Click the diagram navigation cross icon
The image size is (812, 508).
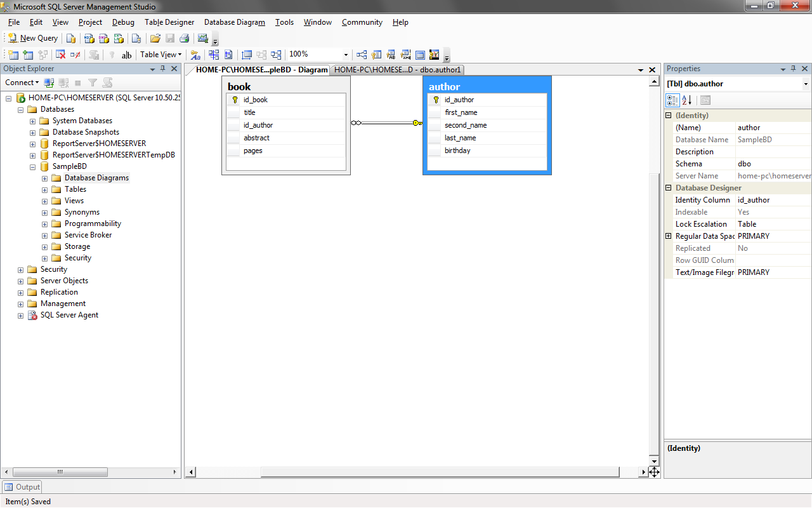pos(654,472)
